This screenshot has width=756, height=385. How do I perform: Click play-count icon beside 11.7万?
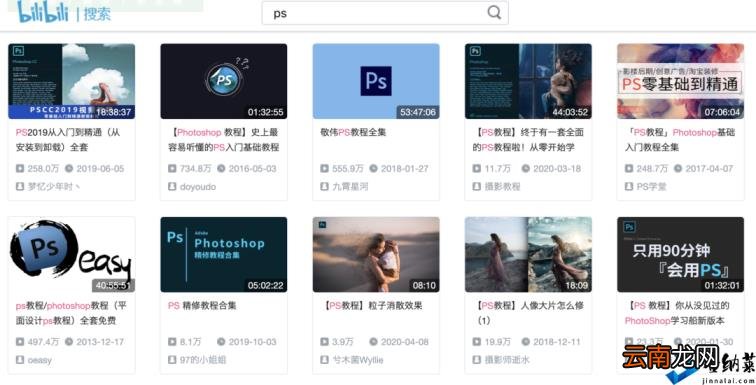(476, 169)
